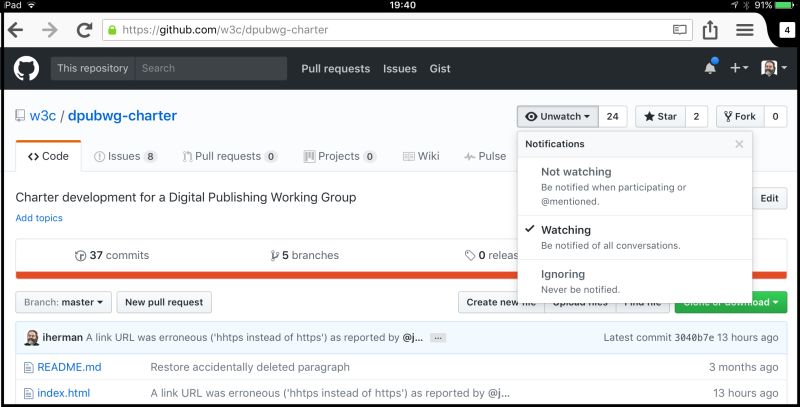Click the browser forward arrow

[49, 30]
